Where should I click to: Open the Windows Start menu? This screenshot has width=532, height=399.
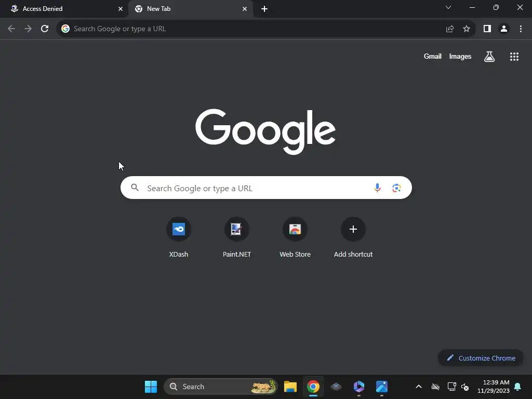tap(151, 387)
